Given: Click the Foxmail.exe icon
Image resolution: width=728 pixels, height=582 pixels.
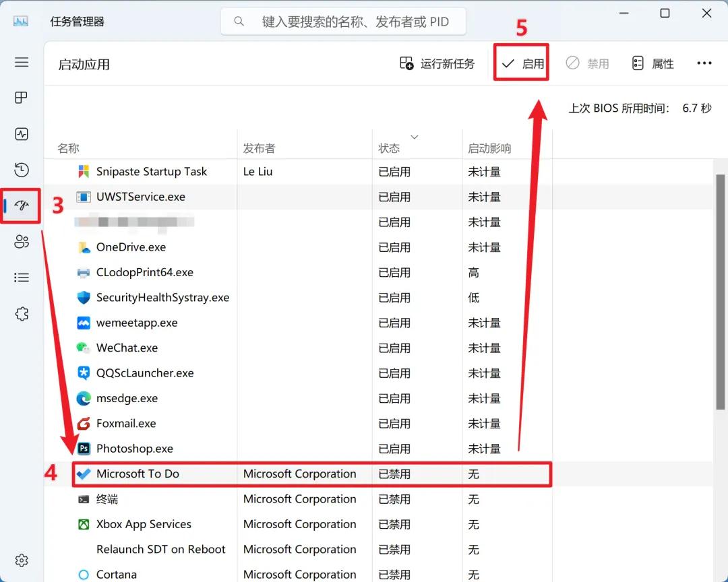Looking at the screenshot, I should pyautogui.click(x=84, y=423).
